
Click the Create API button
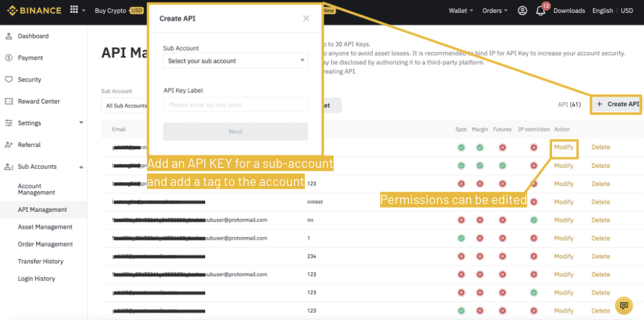[x=617, y=104]
